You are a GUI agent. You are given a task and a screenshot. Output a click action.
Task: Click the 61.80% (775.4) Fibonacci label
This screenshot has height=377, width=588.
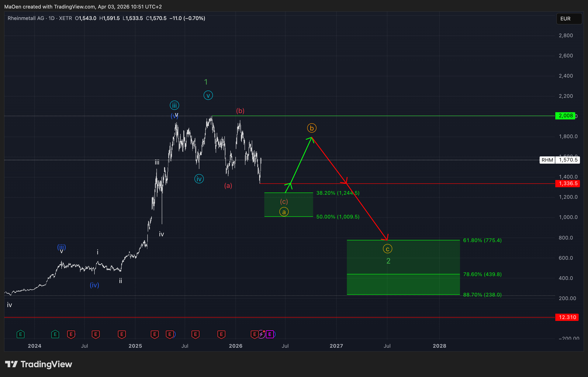(482, 240)
